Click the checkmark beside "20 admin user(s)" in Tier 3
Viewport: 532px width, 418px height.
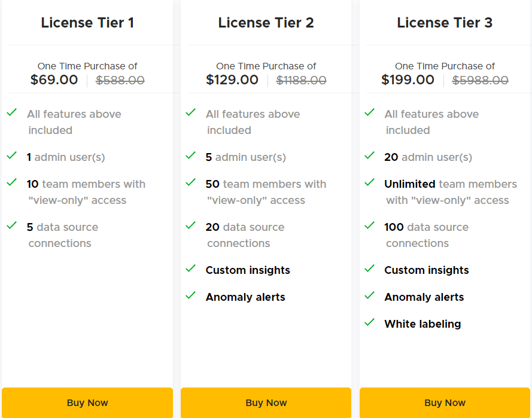pyautogui.click(x=369, y=156)
